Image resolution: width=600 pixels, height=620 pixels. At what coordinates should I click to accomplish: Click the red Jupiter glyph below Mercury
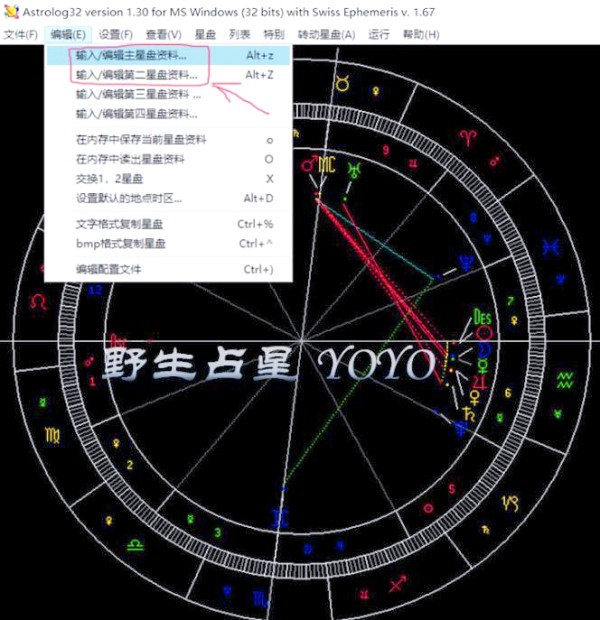[480, 381]
